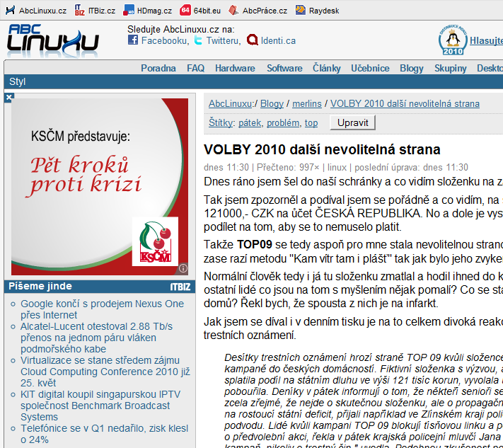Open KIT digital koupil IPTV article
The image size is (503, 448).
(x=100, y=406)
